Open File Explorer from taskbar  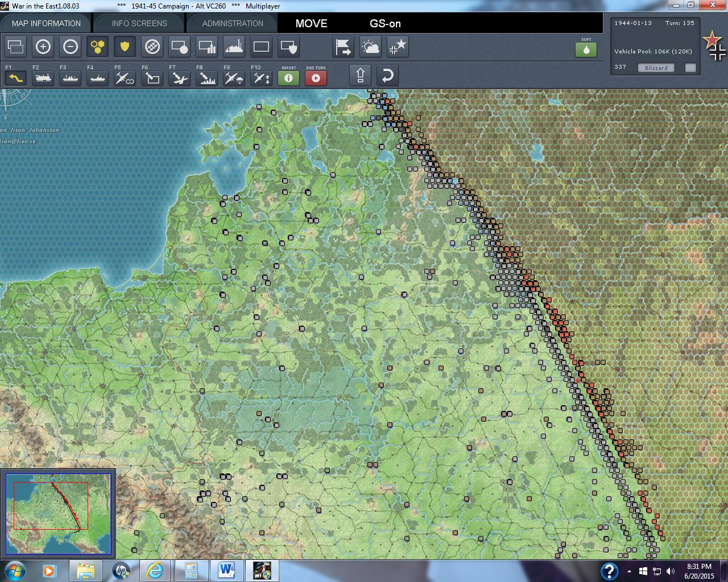pyautogui.click(x=86, y=571)
